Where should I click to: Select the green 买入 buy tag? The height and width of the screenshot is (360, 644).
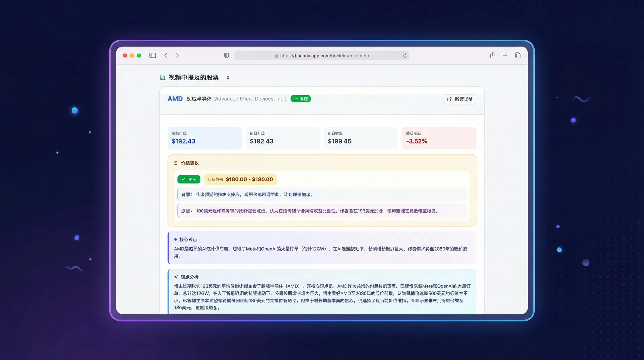(x=189, y=179)
